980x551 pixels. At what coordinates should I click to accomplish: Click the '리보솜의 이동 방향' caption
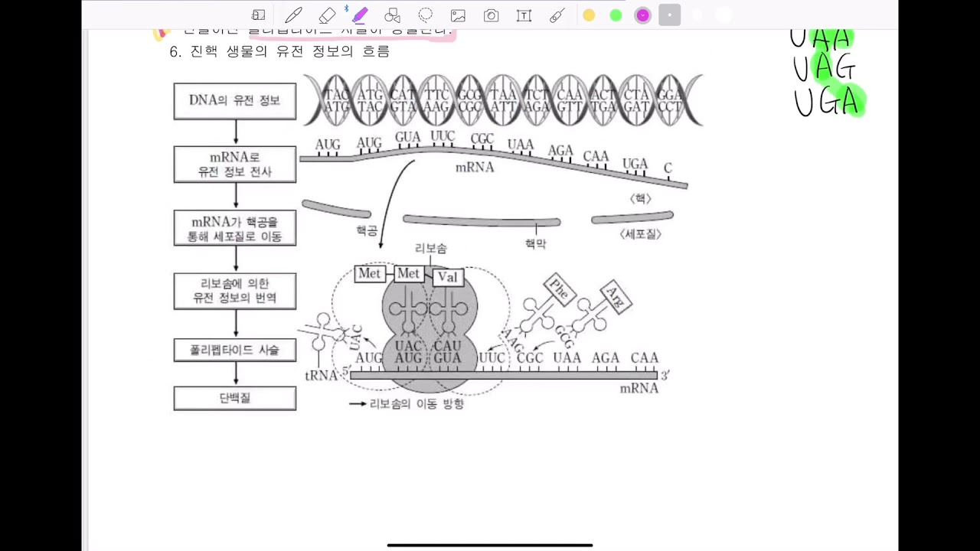click(416, 403)
